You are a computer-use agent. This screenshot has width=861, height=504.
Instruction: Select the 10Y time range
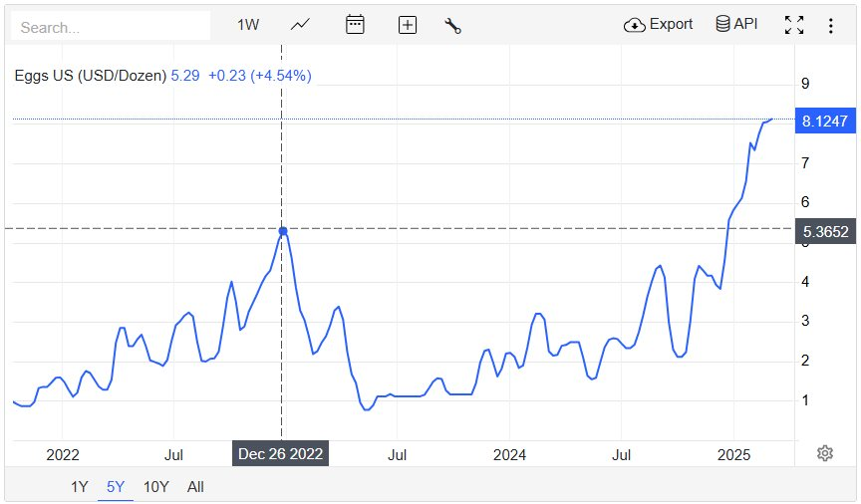[x=156, y=487]
